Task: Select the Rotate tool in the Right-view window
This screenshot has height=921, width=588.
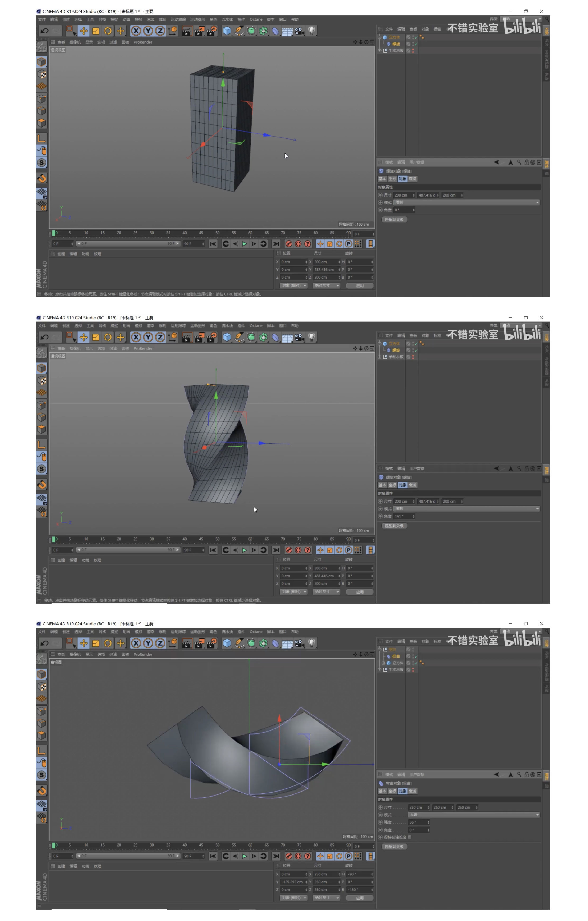Action: tap(108, 643)
